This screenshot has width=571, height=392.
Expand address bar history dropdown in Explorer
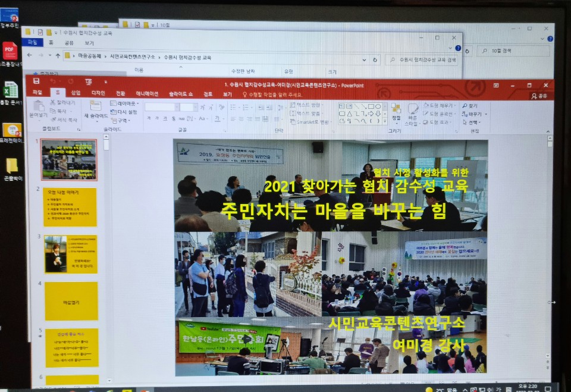point(364,59)
